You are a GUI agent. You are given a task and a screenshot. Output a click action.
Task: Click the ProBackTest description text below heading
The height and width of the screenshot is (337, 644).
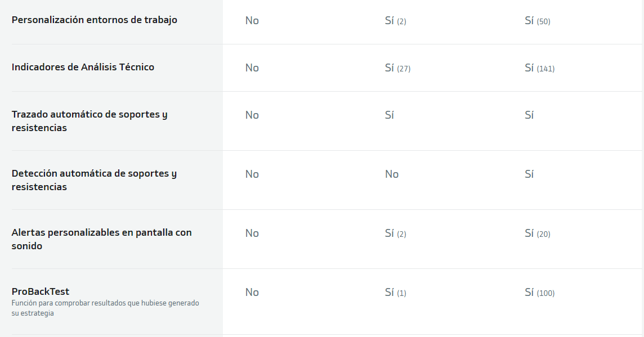click(105, 308)
